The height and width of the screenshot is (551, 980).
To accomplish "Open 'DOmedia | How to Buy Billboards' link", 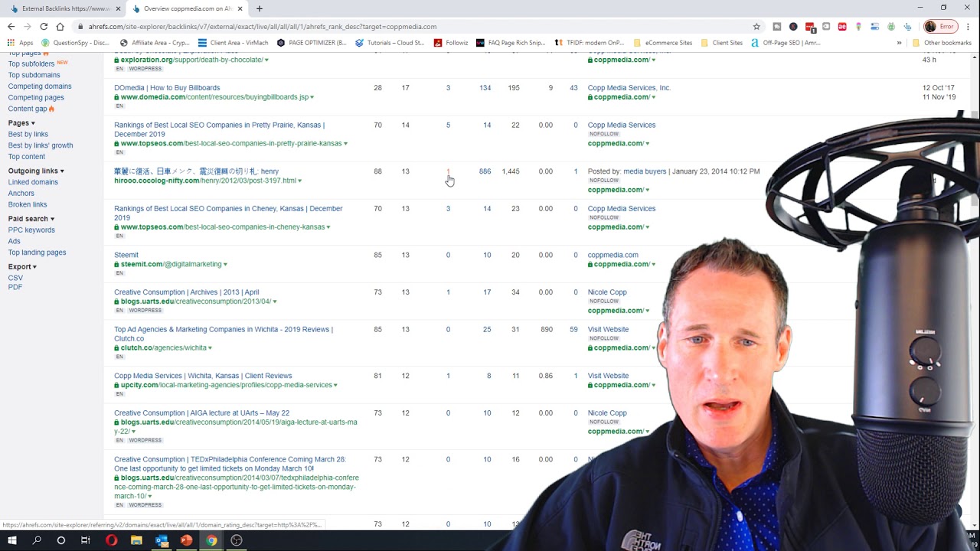I will pyautogui.click(x=167, y=88).
